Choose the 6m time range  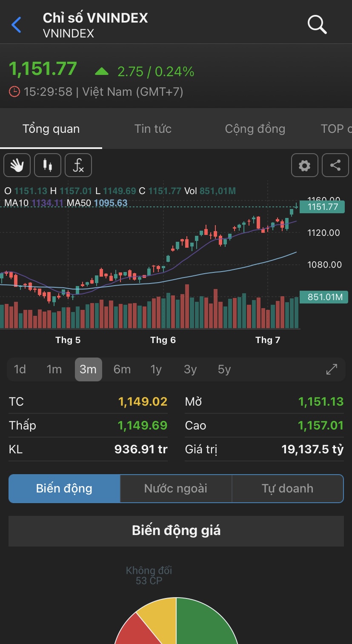pos(122,369)
